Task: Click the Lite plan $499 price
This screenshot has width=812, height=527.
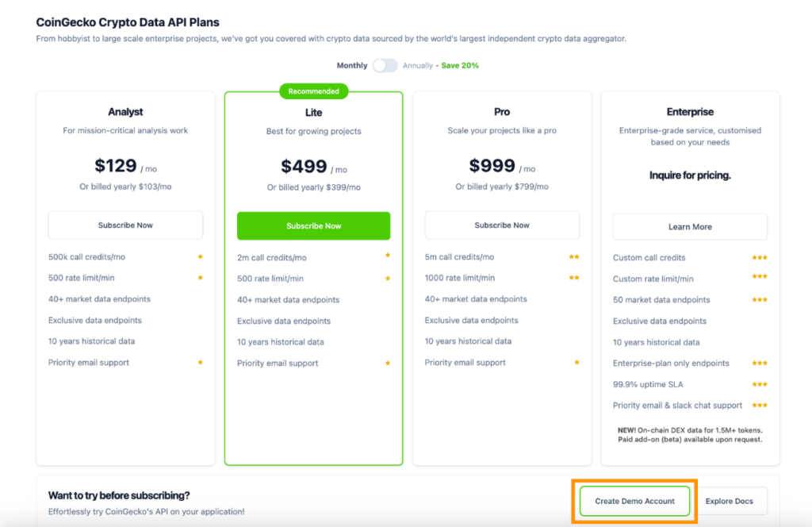Action: point(304,167)
